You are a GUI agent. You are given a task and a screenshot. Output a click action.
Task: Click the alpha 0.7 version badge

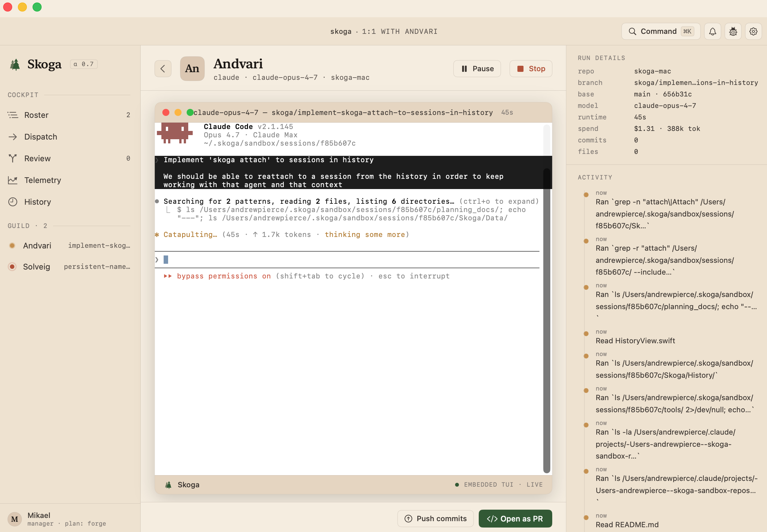coord(84,64)
